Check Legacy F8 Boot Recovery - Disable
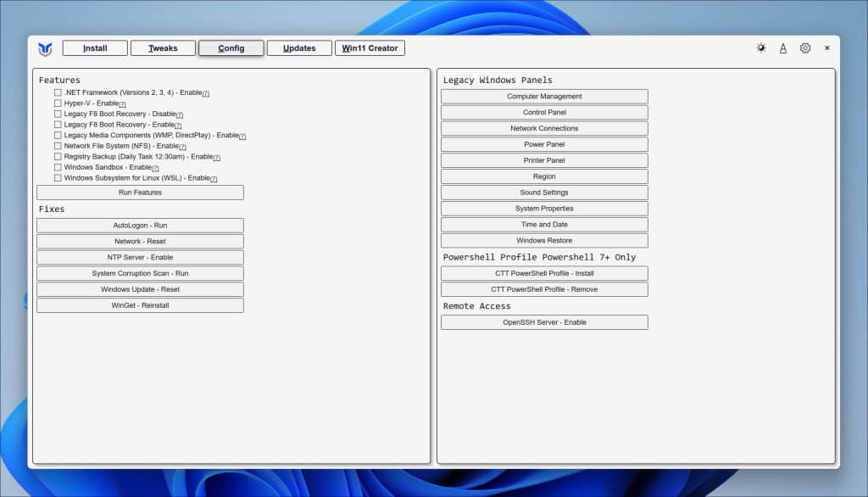 point(58,114)
